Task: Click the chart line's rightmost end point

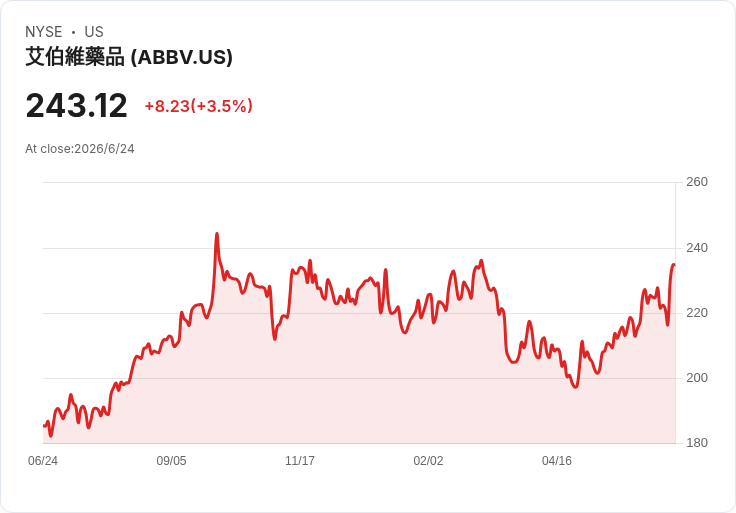Action: [x=675, y=265]
